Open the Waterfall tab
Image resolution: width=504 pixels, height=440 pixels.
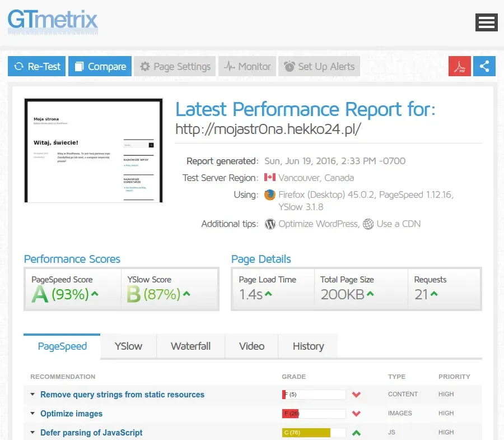point(190,346)
